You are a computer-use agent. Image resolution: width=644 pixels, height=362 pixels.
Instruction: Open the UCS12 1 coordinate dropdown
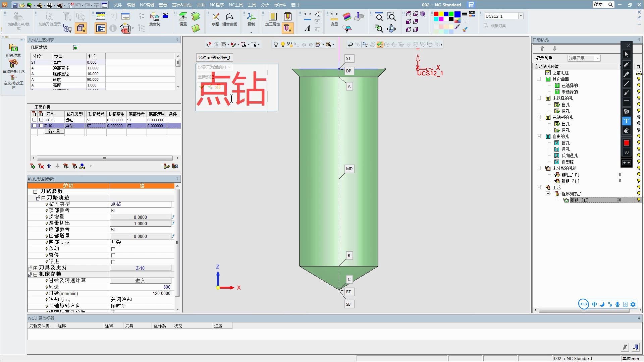521,16
